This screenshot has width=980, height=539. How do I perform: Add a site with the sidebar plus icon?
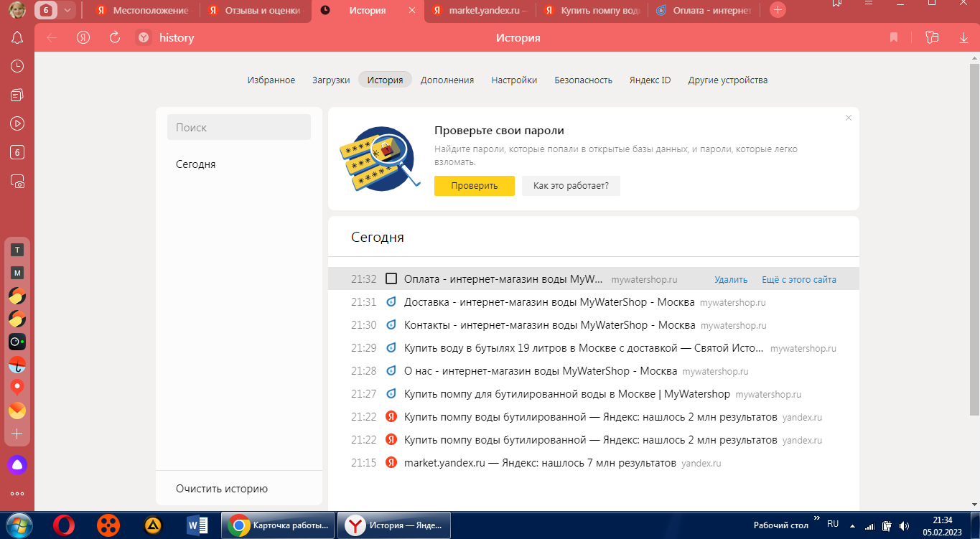(17, 434)
